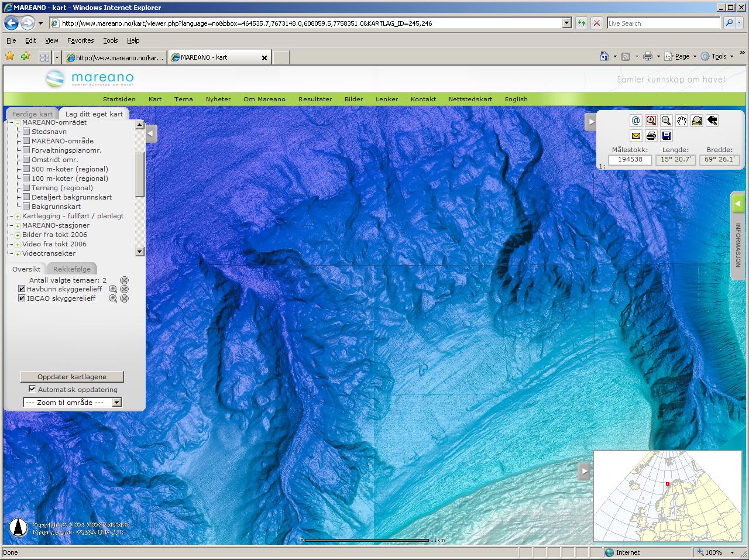
Task: Click the layer tree scrollbar down arrow
Action: pos(139,252)
